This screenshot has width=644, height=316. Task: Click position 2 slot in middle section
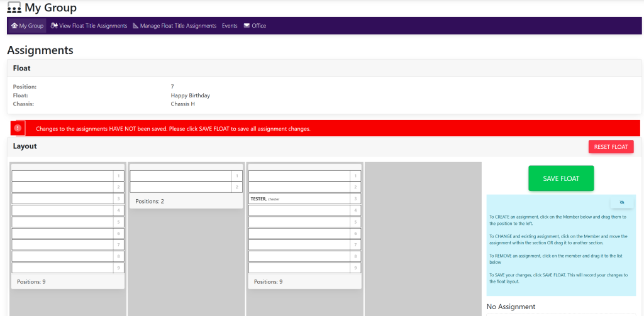(x=181, y=187)
